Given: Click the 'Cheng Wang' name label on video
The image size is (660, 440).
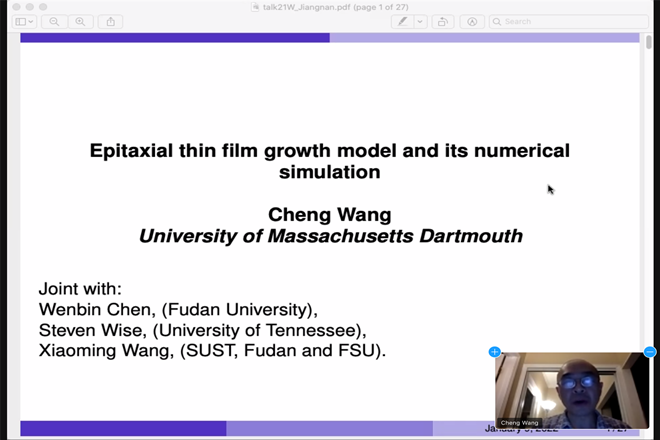Looking at the screenshot, I should 519,423.
